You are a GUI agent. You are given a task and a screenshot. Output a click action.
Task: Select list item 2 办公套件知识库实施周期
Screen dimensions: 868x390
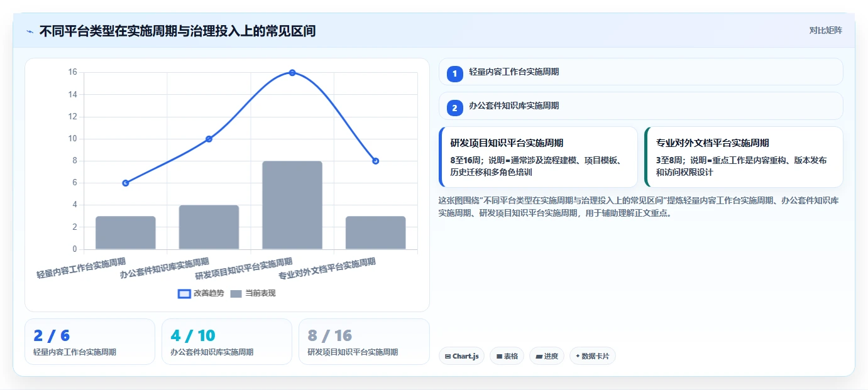coord(640,106)
